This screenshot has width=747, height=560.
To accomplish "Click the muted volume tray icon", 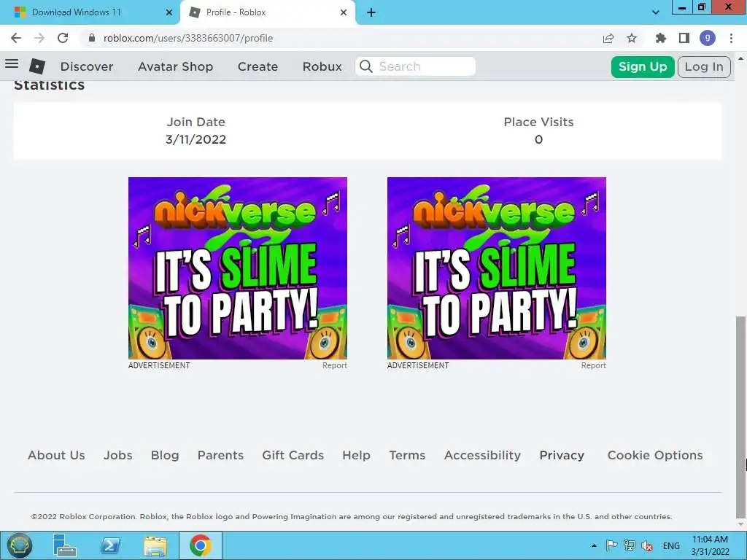I will pos(647,545).
